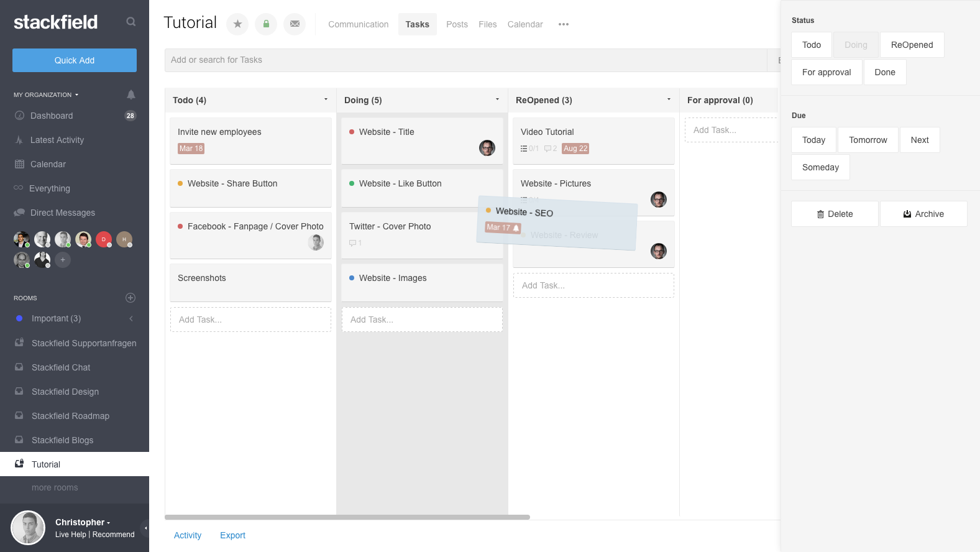Open the Files tab
980x552 pixels.
point(488,24)
